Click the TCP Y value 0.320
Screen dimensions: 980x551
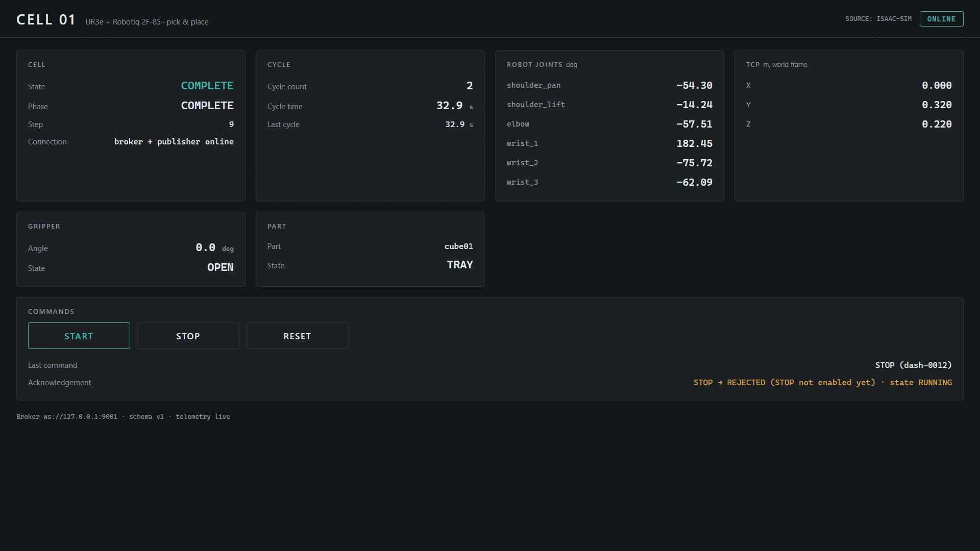[x=937, y=105]
